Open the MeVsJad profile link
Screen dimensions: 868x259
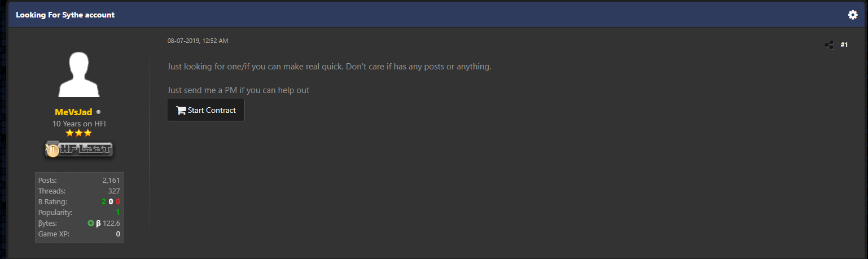click(x=73, y=112)
